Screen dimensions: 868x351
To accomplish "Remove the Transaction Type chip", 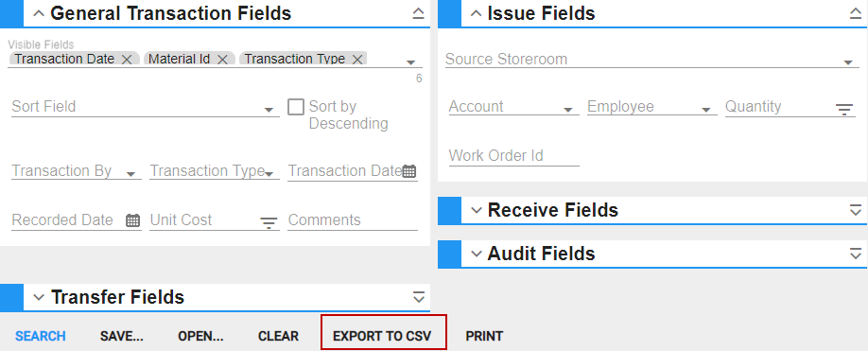I will pyautogui.click(x=357, y=60).
